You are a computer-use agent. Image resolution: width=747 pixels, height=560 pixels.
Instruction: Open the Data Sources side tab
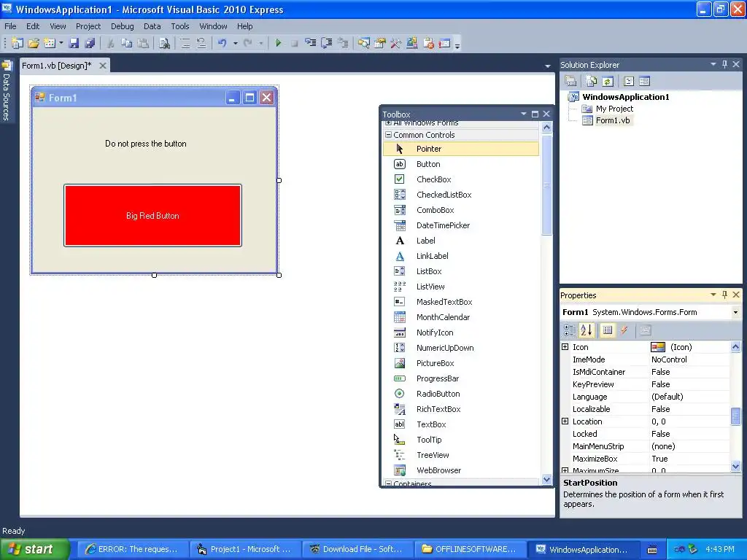(7, 90)
